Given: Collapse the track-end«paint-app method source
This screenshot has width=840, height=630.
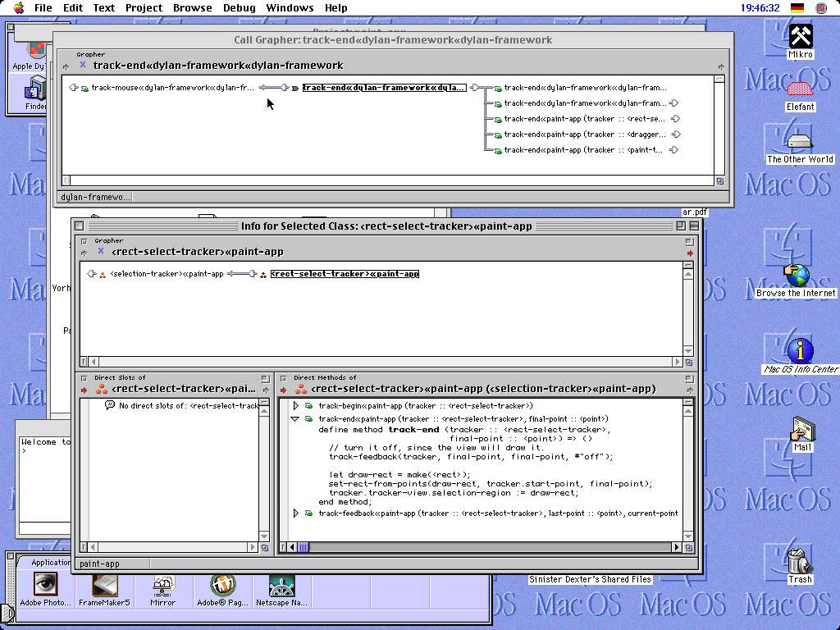Looking at the screenshot, I should pyautogui.click(x=295, y=418).
